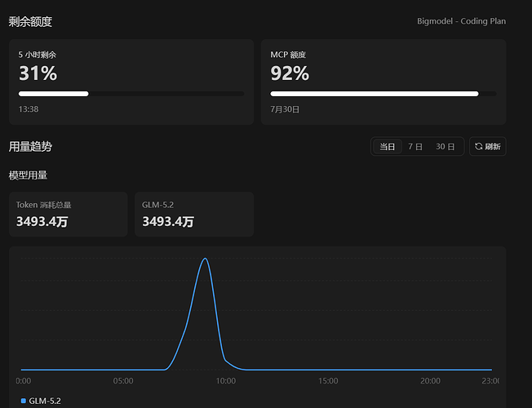Screen dimensions: 532x408
Task: Click the 刷新 refresh button
Action: point(488,146)
